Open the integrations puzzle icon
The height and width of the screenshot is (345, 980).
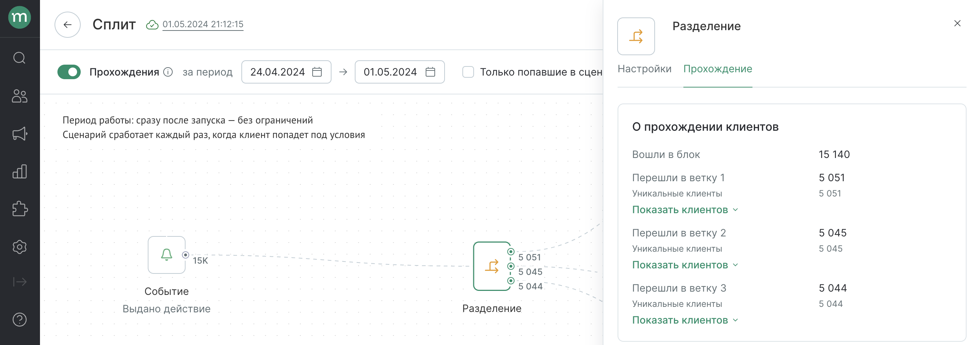pyautogui.click(x=19, y=209)
